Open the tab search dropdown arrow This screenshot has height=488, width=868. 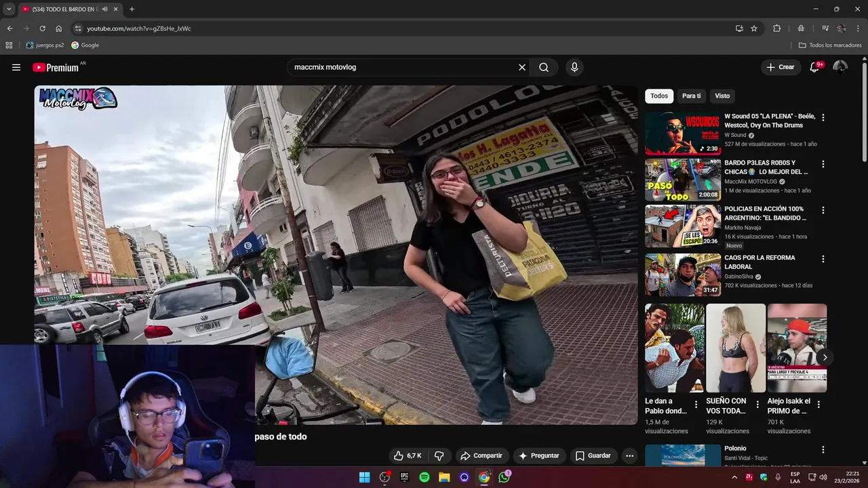click(x=9, y=9)
